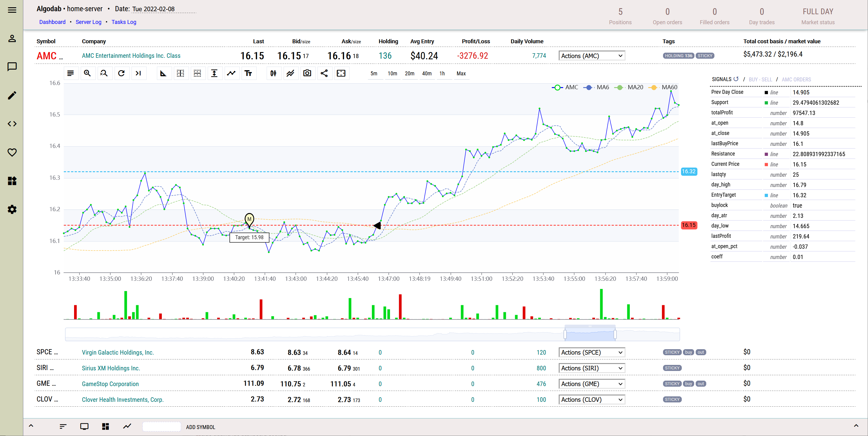The width and height of the screenshot is (868, 436).
Task: Expand the SPCE symbol row
Action: tap(47, 352)
